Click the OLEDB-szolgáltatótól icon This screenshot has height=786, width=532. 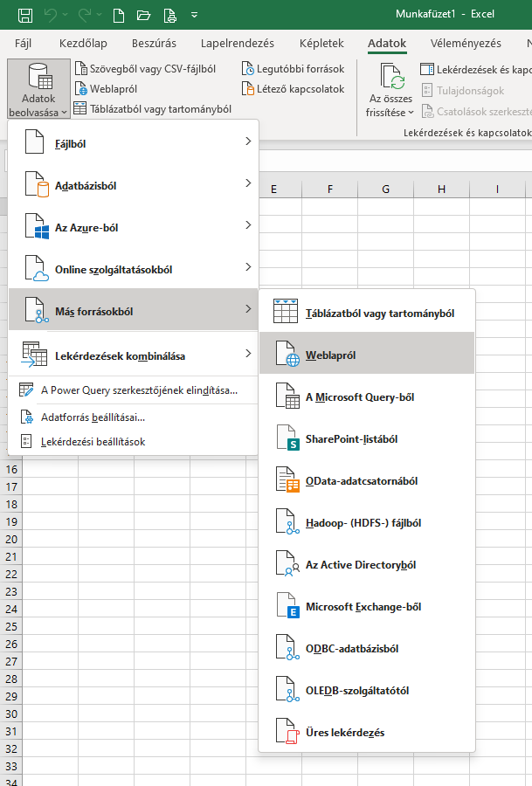tap(287, 689)
